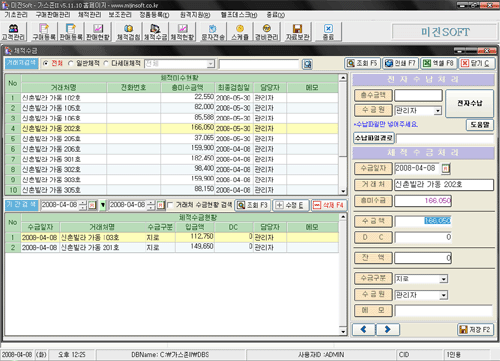
Task: Click the 수정 E edit button
Action: pyautogui.click(x=291, y=205)
